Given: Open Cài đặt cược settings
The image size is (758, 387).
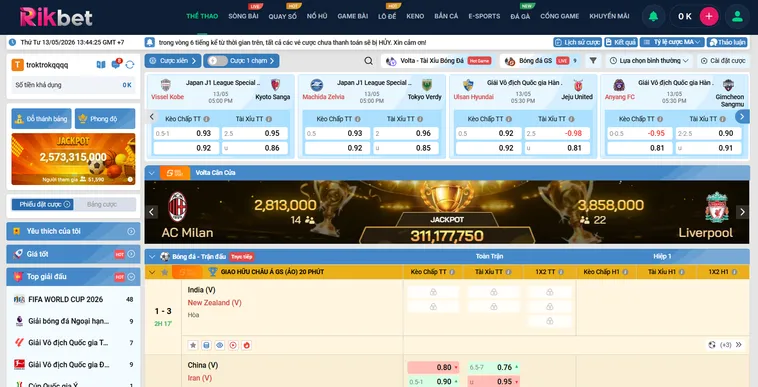Looking at the screenshot, I should pos(723,61).
